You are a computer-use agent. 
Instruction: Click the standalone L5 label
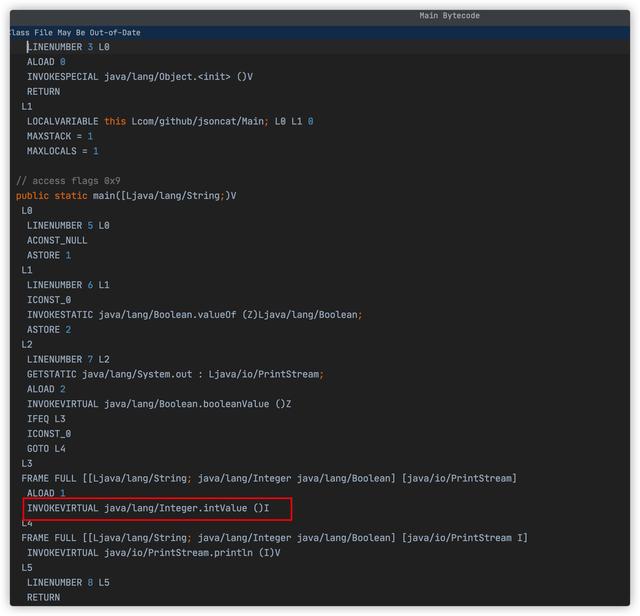(27, 568)
